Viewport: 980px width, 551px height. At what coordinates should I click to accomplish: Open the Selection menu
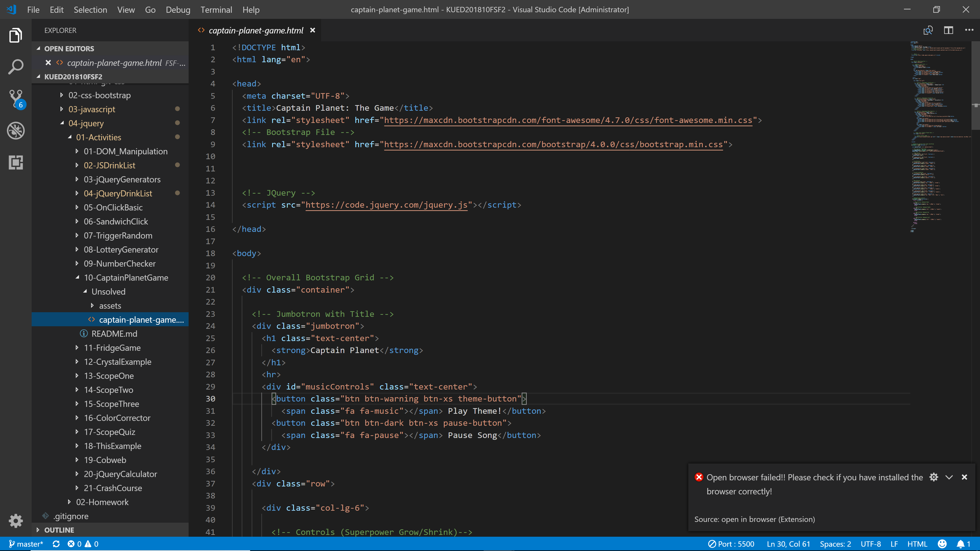[90, 10]
